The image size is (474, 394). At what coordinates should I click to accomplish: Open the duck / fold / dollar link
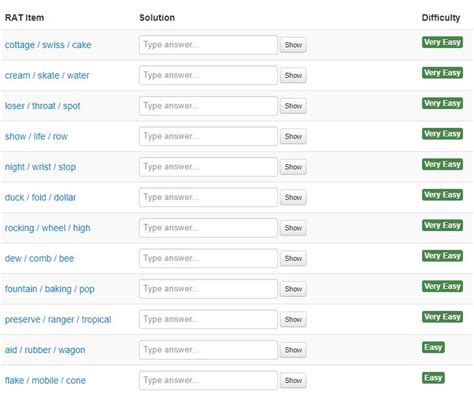pos(40,197)
